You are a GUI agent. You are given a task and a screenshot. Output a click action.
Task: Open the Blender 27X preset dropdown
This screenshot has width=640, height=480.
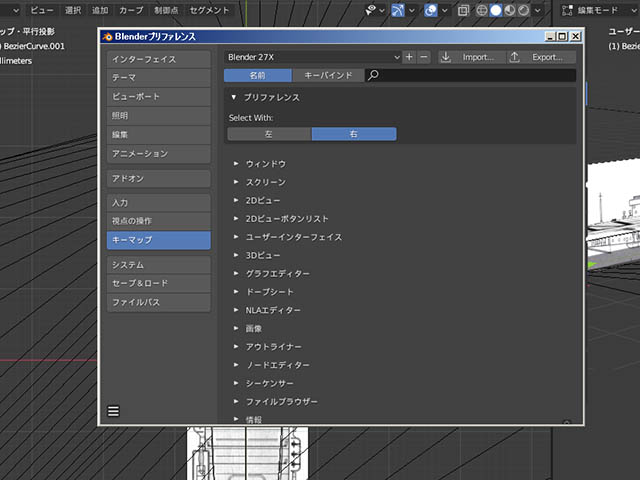(x=313, y=57)
